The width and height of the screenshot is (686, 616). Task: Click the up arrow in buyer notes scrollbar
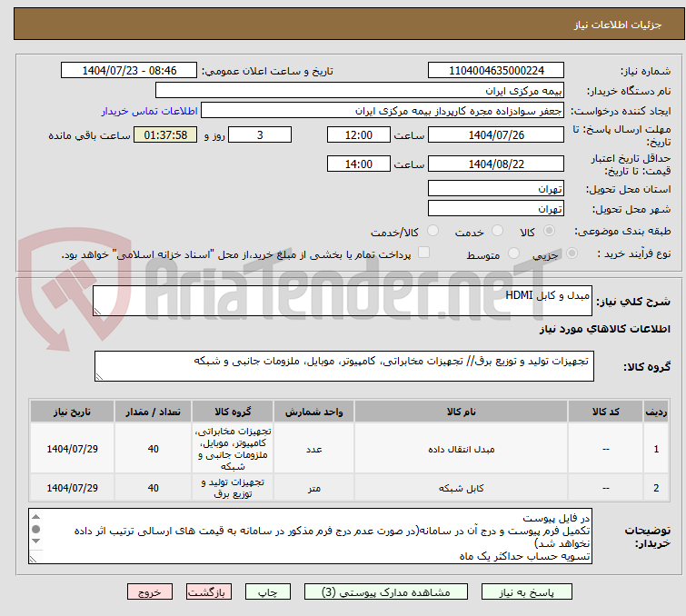(x=35, y=517)
